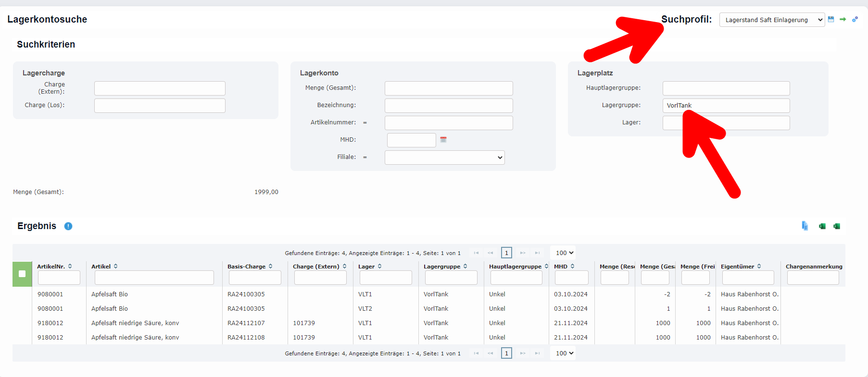Save the current search profile

point(831,19)
